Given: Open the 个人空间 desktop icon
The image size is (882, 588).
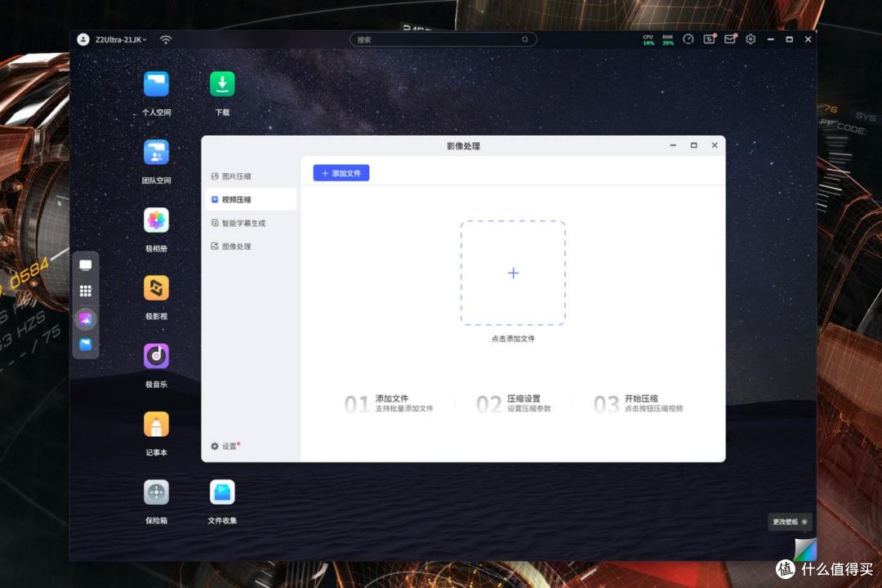Looking at the screenshot, I should (156, 85).
